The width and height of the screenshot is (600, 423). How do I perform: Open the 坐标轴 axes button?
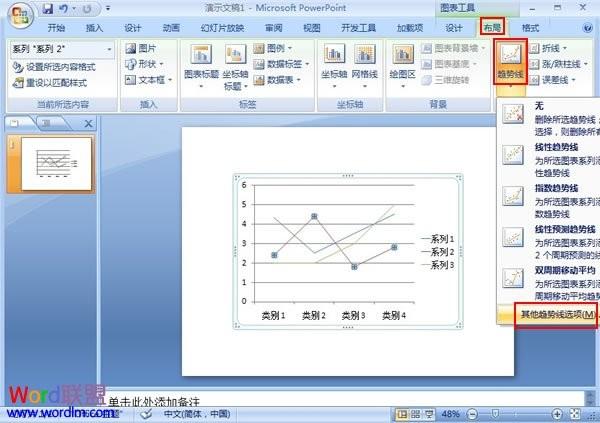click(334, 65)
